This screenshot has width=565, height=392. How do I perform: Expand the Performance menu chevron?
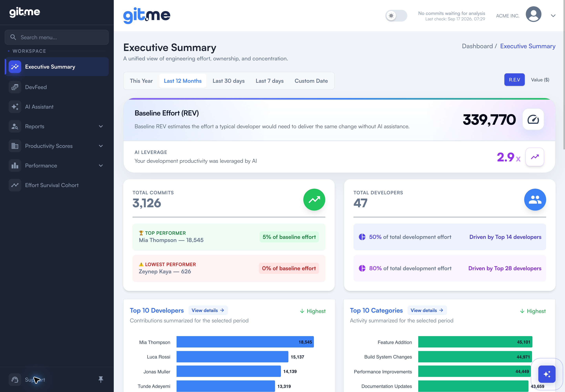[101, 166]
